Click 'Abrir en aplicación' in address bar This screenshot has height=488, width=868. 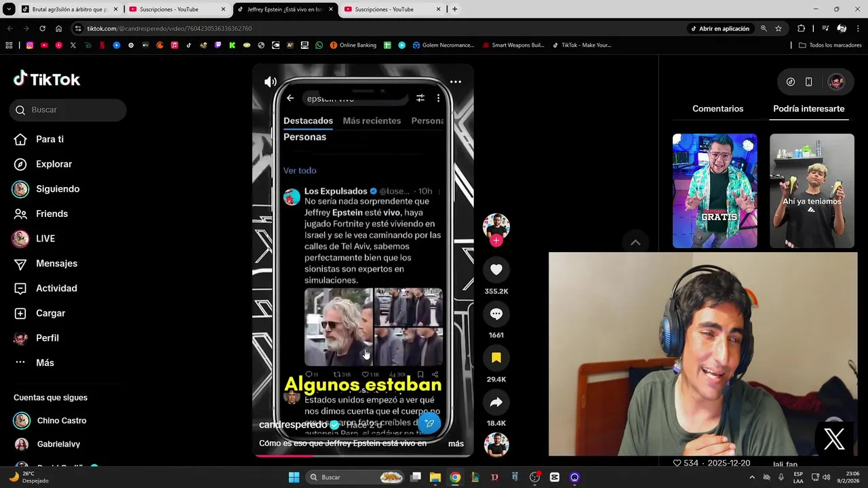720,28
